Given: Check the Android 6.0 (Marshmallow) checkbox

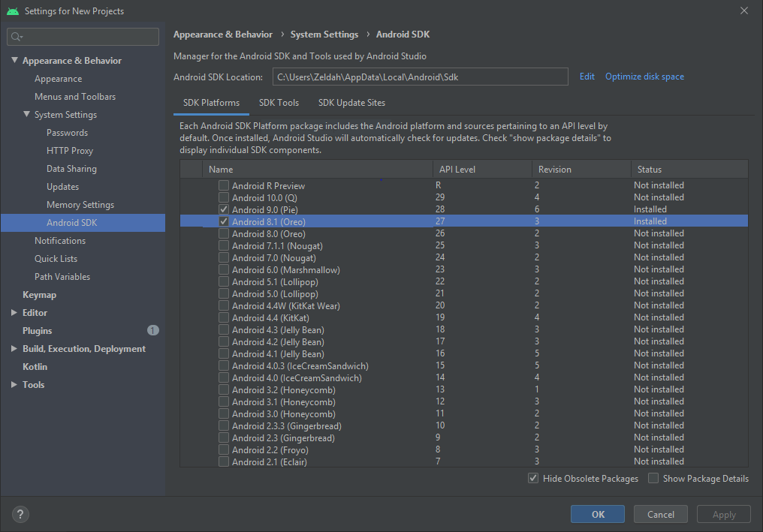Looking at the screenshot, I should (x=224, y=269).
